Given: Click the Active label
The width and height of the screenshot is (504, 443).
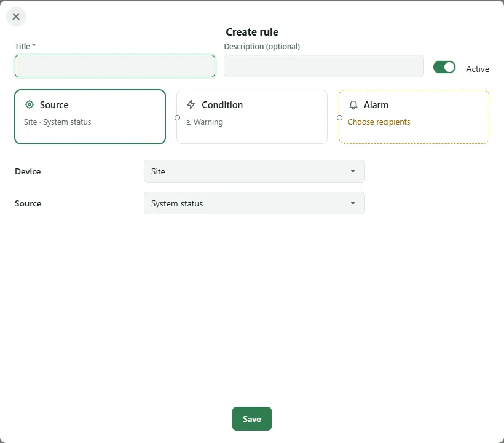Looking at the screenshot, I should tap(478, 69).
